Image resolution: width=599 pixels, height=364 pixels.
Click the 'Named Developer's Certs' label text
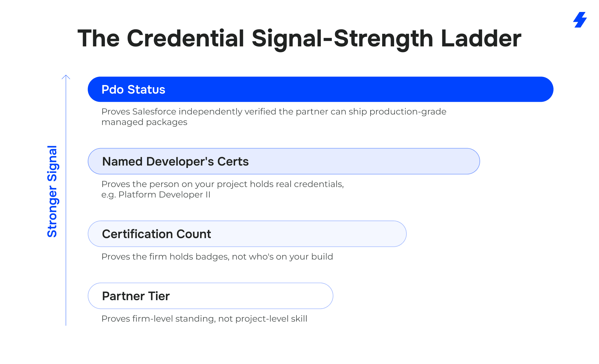click(x=175, y=162)
